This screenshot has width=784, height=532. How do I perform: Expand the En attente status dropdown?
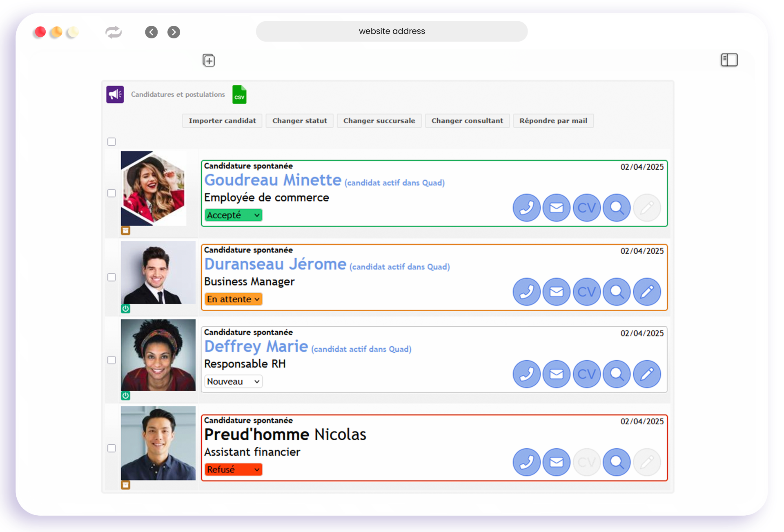233,299
